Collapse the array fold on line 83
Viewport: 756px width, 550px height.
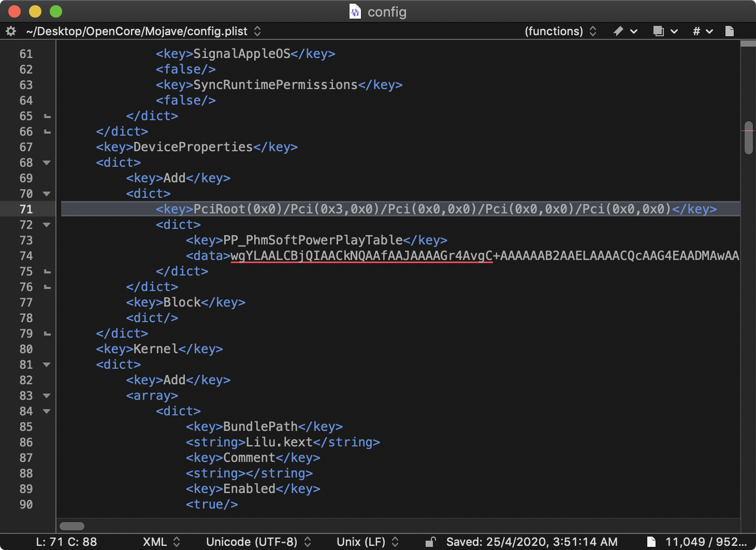(x=47, y=396)
